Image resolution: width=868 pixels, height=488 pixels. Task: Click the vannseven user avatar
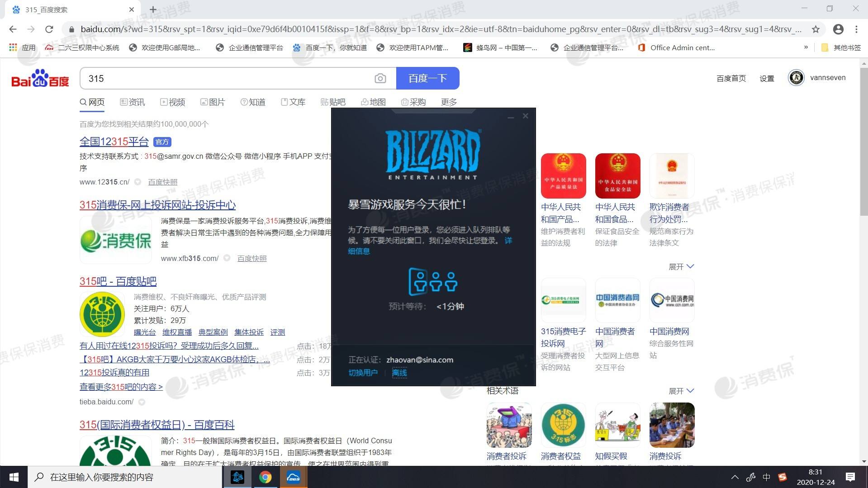(x=796, y=78)
